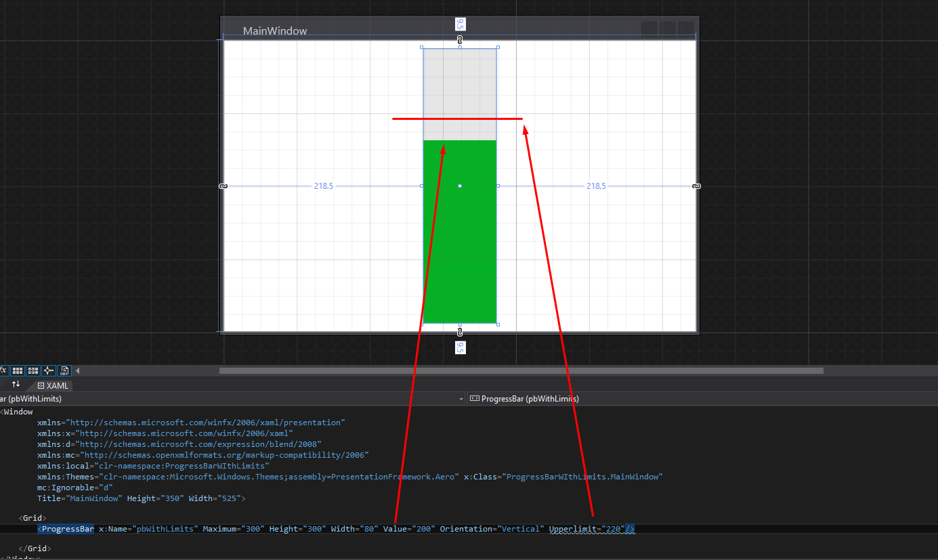Click the ProgressBar element icon in the breadcrumb
938x560 pixels.
tap(475, 398)
